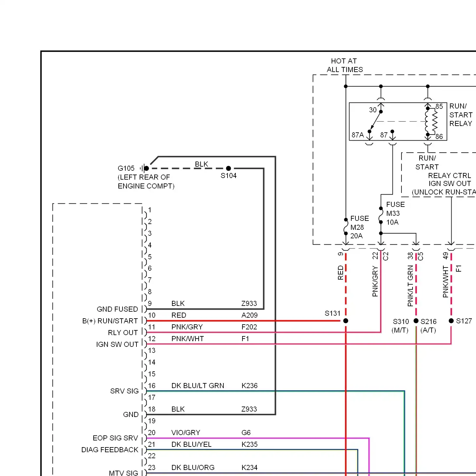Click the S127 splice label
The image size is (476, 476).
coord(464,321)
